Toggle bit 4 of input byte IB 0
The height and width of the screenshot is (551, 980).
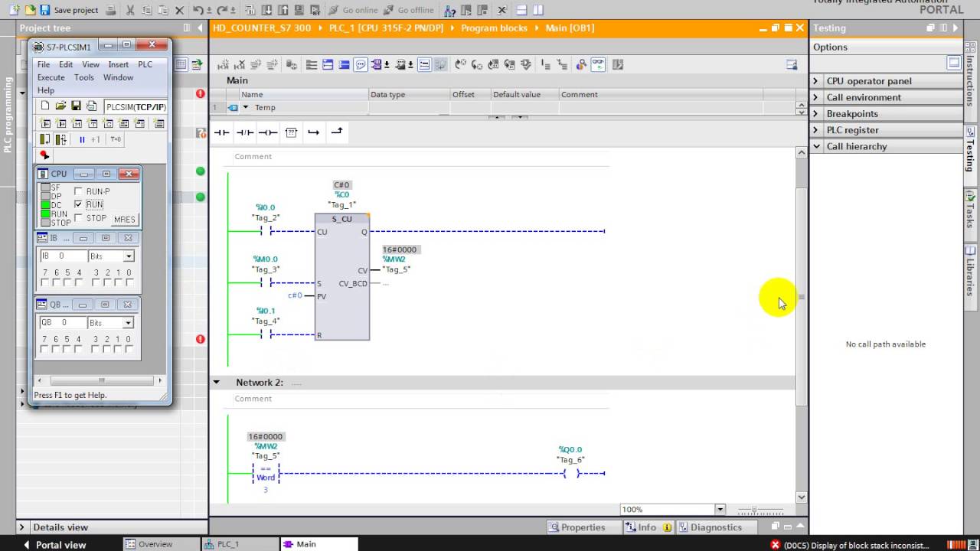click(79, 282)
